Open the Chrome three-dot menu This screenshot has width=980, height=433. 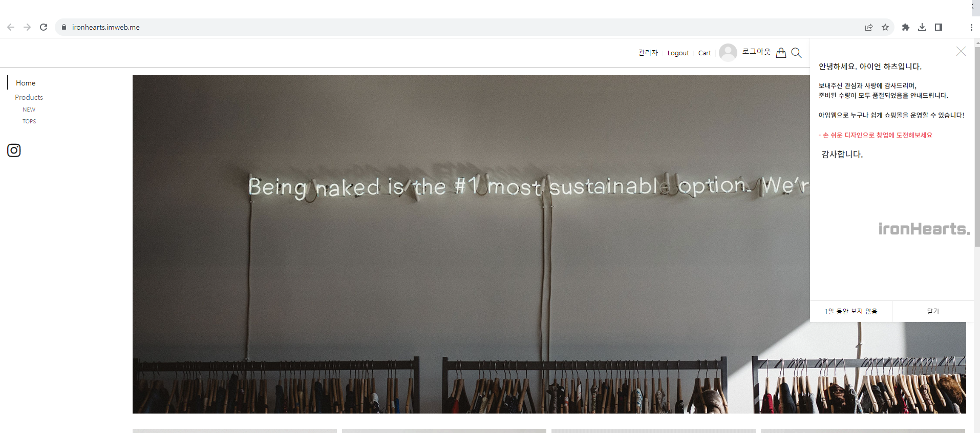pyautogui.click(x=971, y=27)
